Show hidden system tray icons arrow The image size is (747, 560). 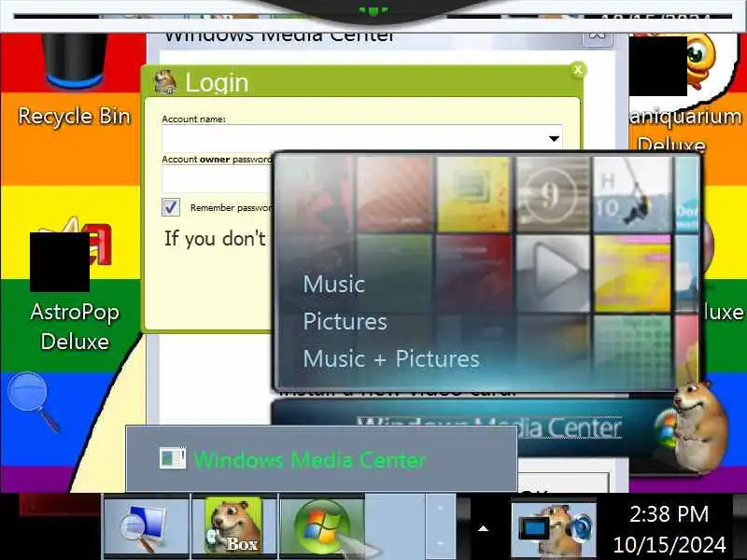[483, 528]
